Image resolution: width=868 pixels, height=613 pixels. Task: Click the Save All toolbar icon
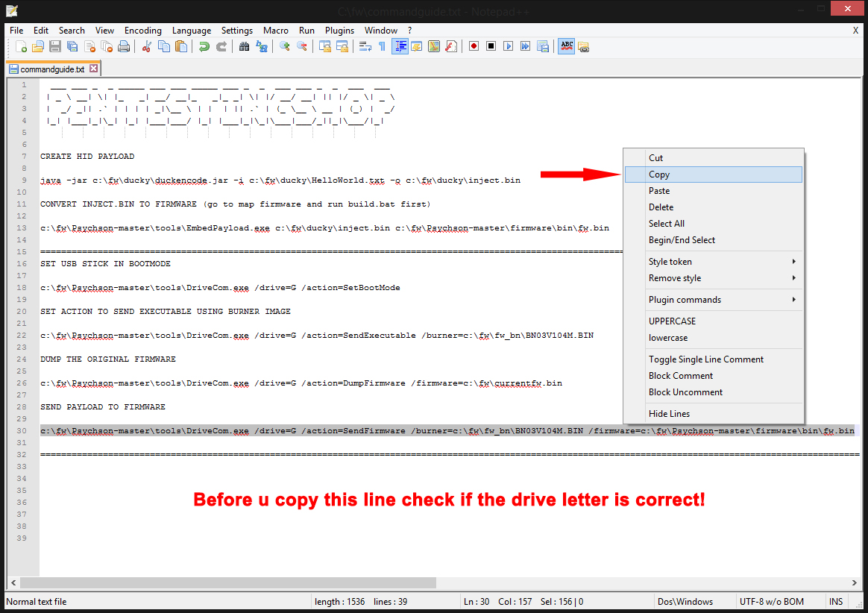click(72, 46)
